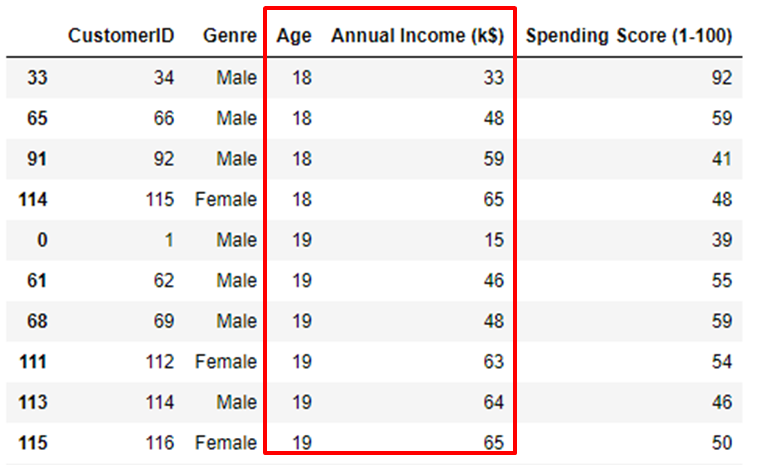
Task: Click CustomerID cell with value 1
Action: coord(167,240)
